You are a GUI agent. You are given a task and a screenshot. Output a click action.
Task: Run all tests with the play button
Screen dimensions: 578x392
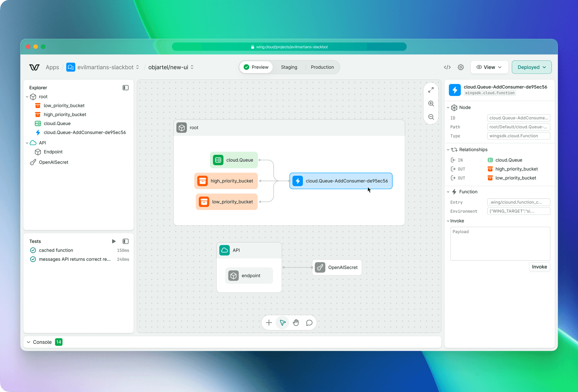114,241
